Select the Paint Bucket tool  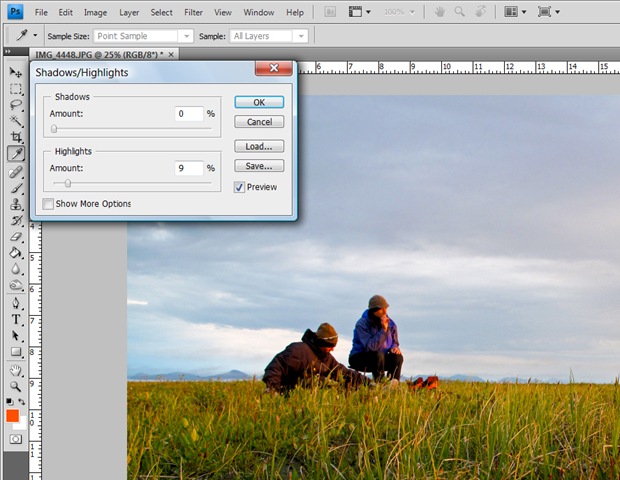pyautogui.click(x=16, y=253)
